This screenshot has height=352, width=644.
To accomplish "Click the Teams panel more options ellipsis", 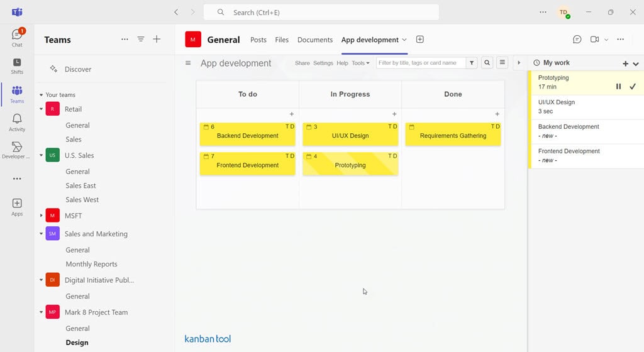I will [x=125, y=40].
